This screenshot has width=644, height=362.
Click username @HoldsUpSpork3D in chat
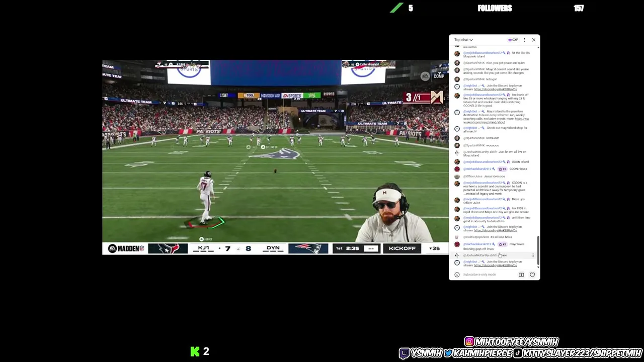pos(476,237)
